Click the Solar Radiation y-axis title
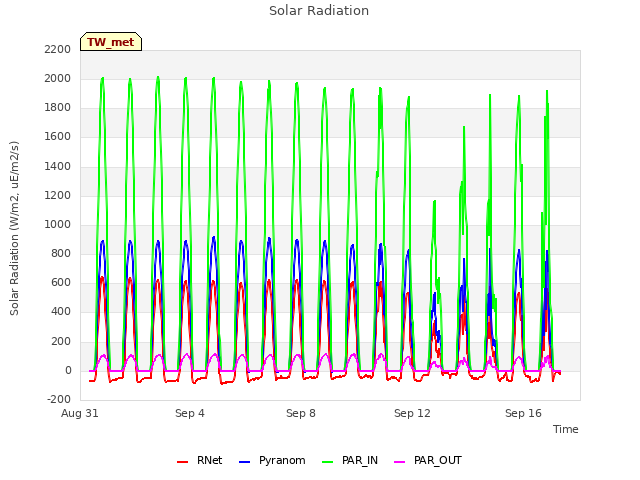This screenshot has height=480, width=640. pyautogui.click(x=14, y=228)
